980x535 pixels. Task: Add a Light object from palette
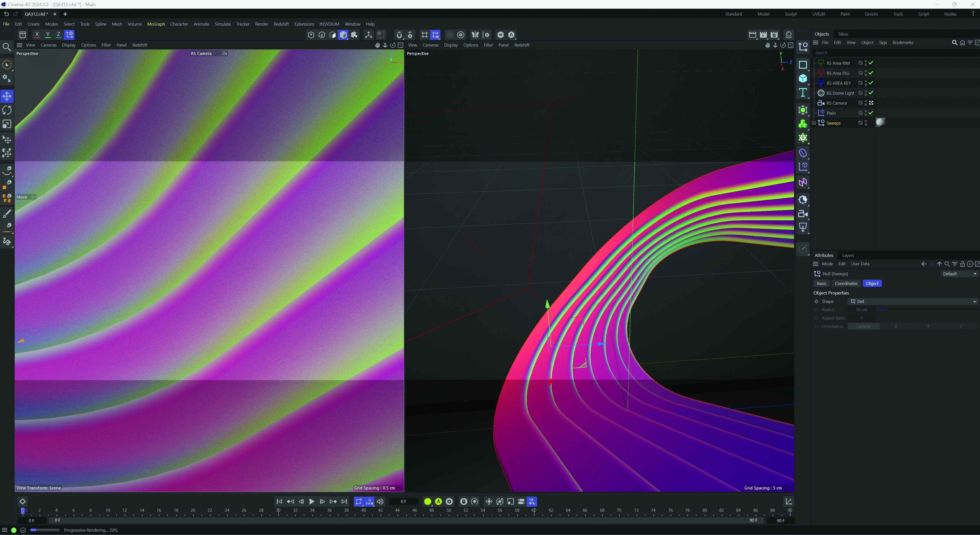(803, 227)
